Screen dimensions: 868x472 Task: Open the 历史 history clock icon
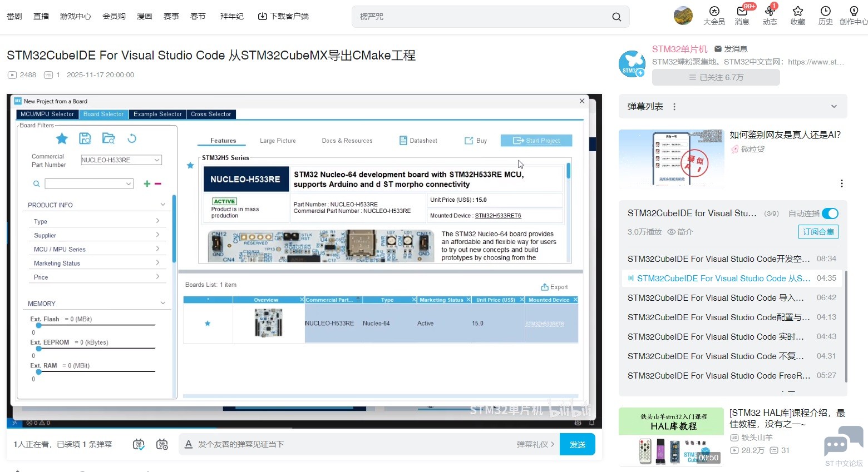pyautogui.click(x=826, y=11)
